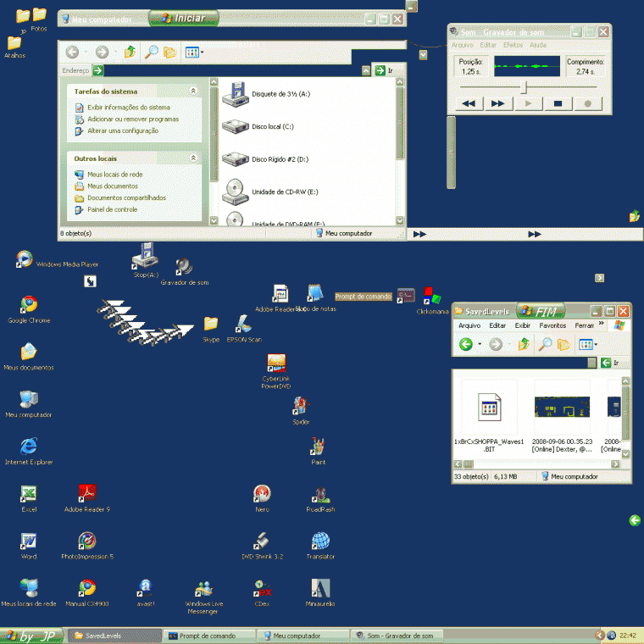Select Unidade de CD-RW (E:) drive
The image size is (644, 644).
(x=269, y=192)
